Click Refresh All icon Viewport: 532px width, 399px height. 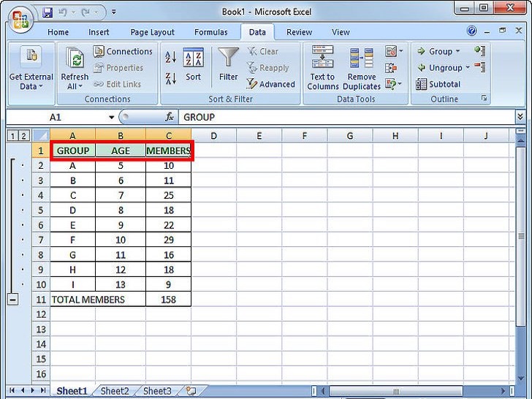[x=75, y=60]
